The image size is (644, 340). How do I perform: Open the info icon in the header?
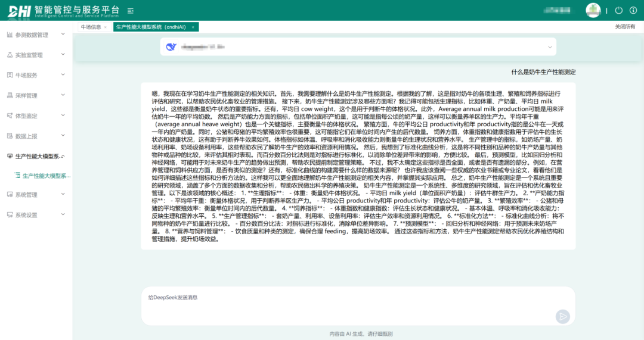633,10
